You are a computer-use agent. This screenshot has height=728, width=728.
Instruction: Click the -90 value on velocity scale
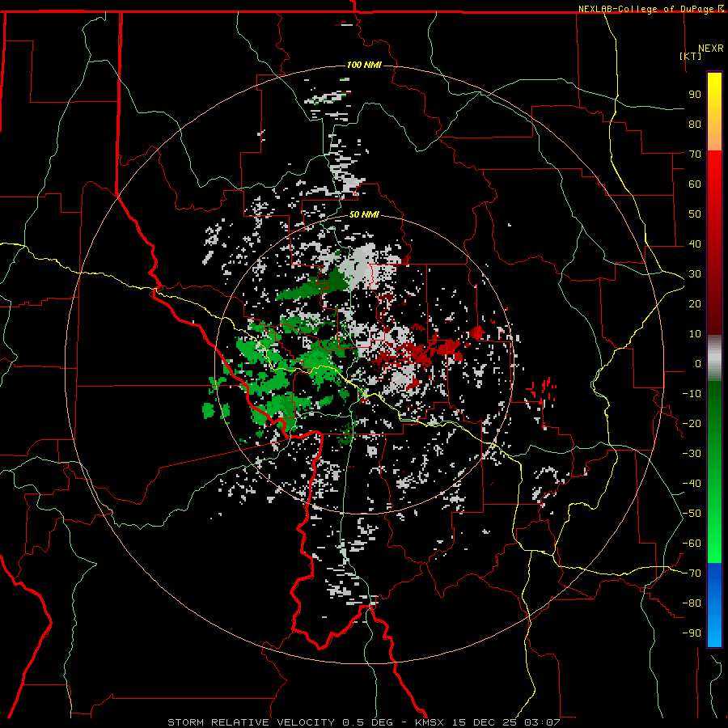coord(692,633)
